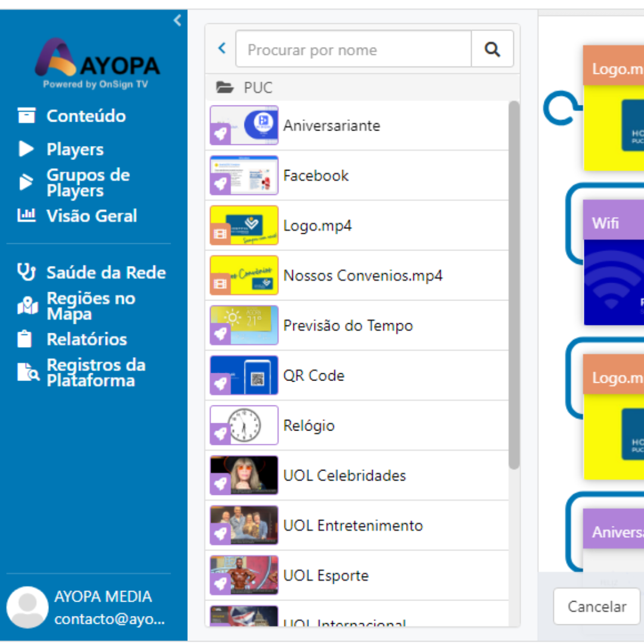The image size is (644, 644).
Task: Click the QR Code thumbnail
Action: click(x=244, y=376)
